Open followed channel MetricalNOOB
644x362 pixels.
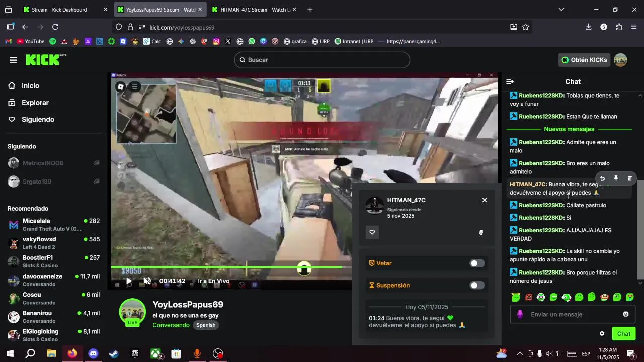point(54,163)
